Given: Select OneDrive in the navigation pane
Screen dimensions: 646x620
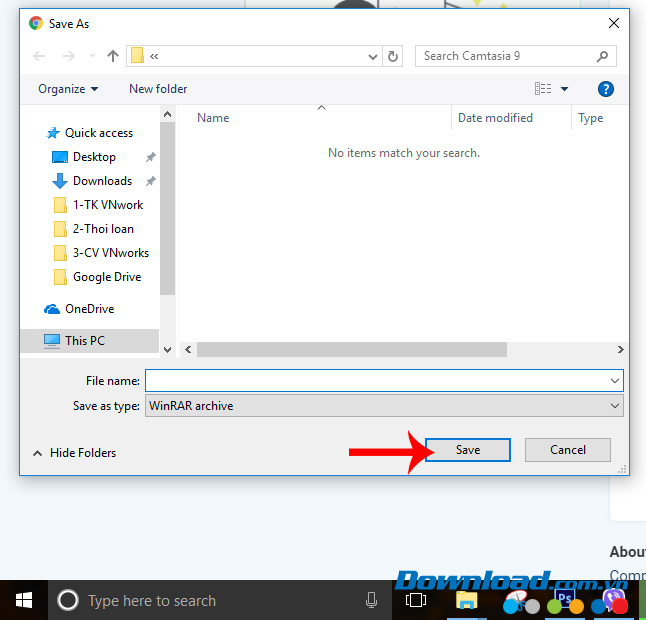Looking at the screenshot, I should pos(79,309).
